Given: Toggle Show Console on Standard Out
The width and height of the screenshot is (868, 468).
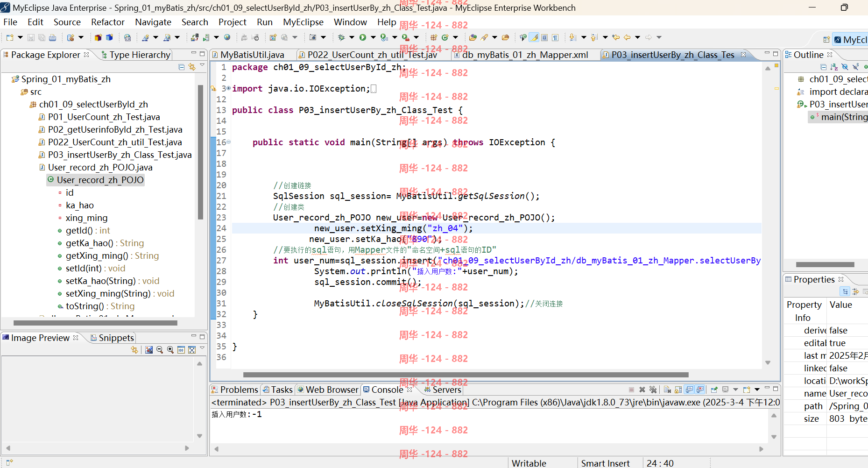Looking at the screenshot, I should [689, 390].
